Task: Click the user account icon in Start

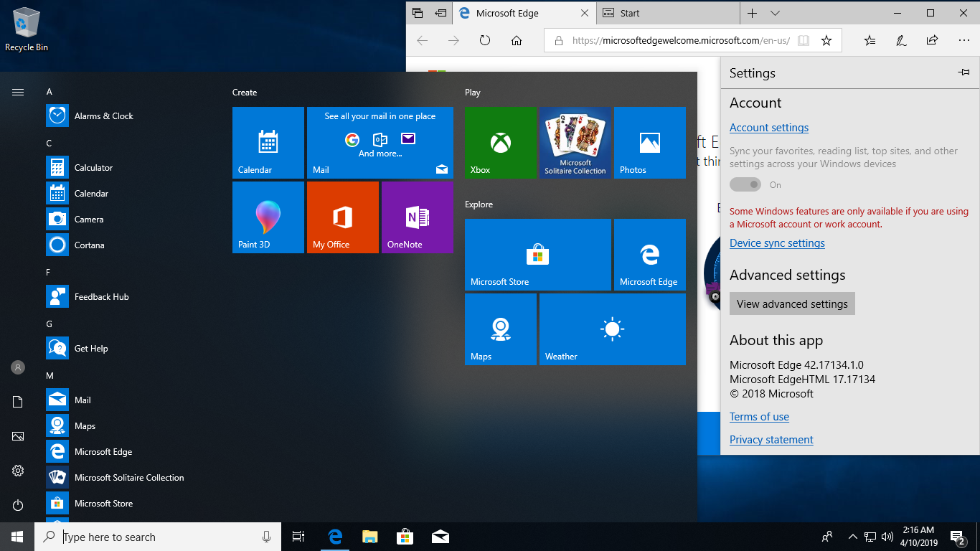Action: click(18, 367)
